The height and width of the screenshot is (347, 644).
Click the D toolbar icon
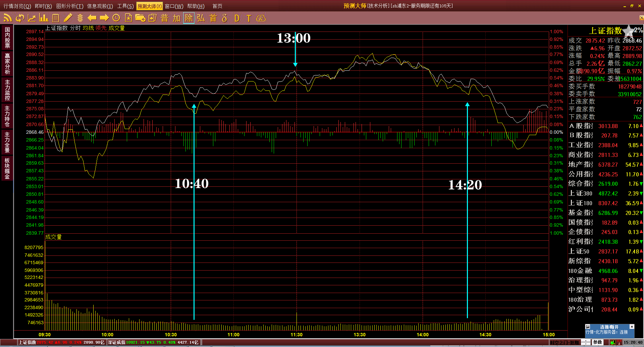tap(237, 18)
